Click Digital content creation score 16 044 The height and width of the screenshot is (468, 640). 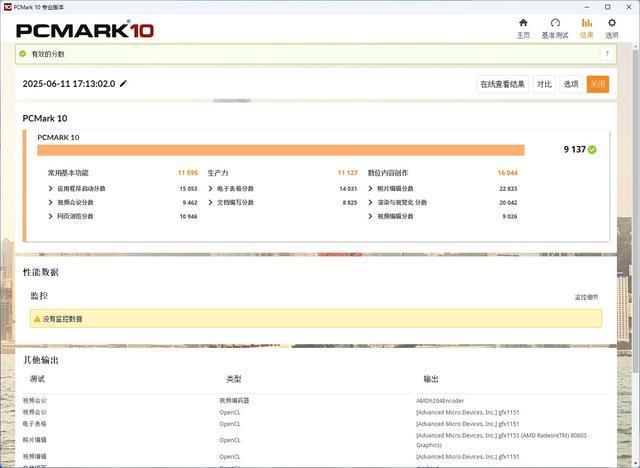coord(507,173)
